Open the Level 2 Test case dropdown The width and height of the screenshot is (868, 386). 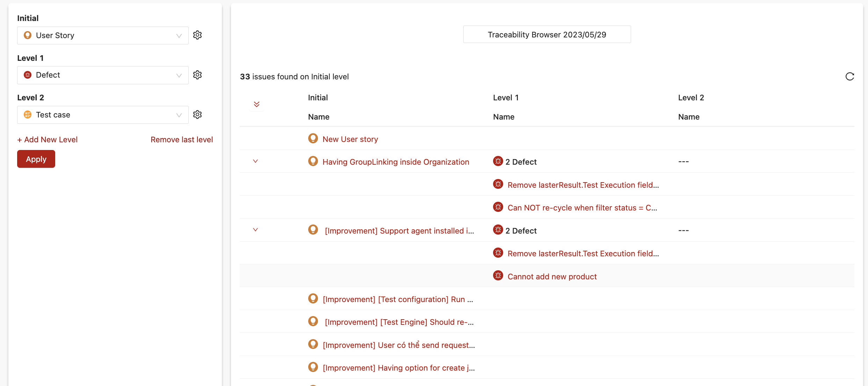point(103,115)
